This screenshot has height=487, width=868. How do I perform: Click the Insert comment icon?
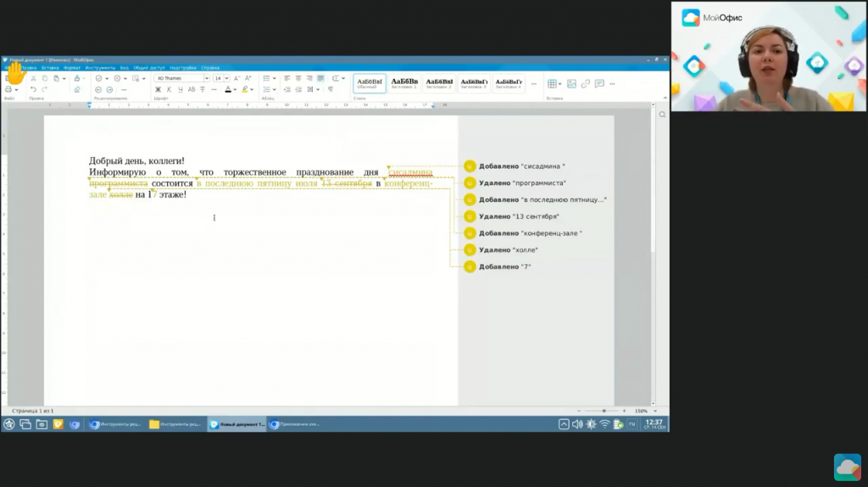point(599,84)
